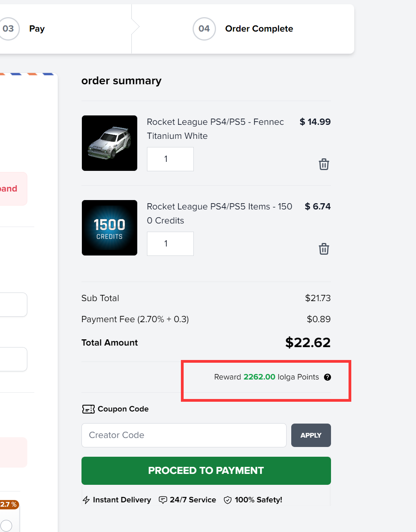Image resolution: width=416 pixels, height=532 pixels.
Task: Select the step 04 circle indicator
Action: coord(204,29)
